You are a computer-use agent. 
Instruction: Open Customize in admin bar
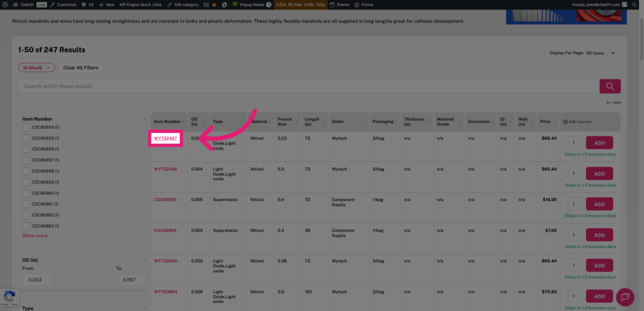pos(63,4)
